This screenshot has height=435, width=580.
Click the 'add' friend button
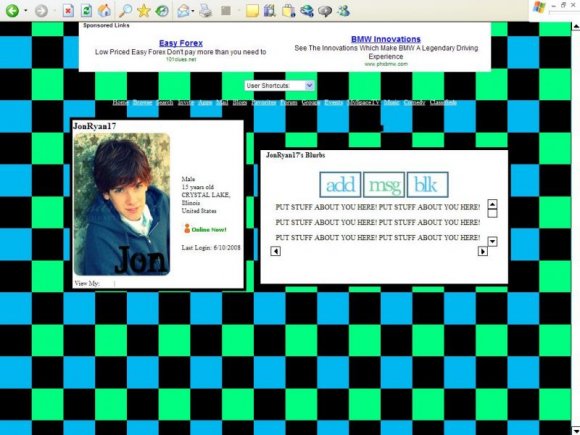click(340, 185)
